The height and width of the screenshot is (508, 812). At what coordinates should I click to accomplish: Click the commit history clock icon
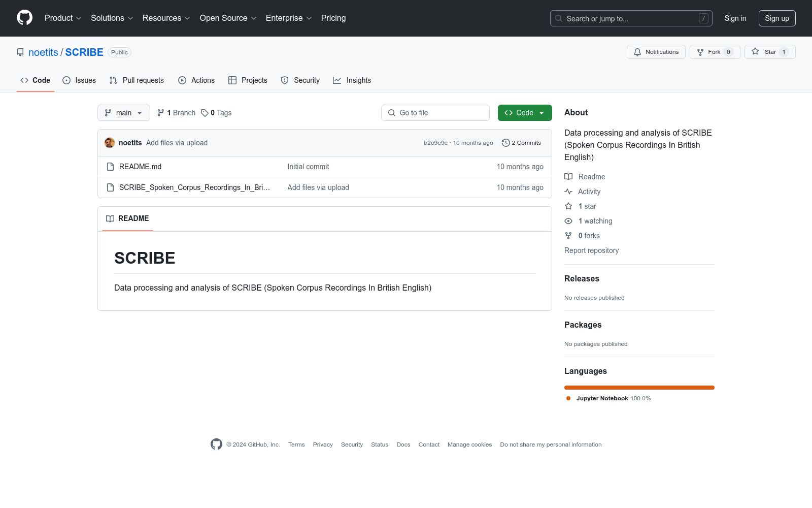click(505, 143)
